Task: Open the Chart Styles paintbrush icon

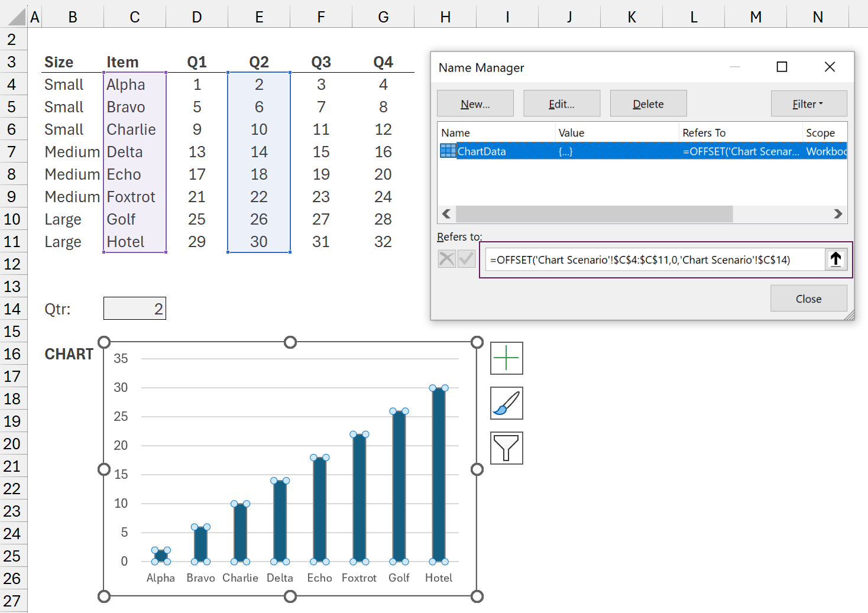Action: 506,403
